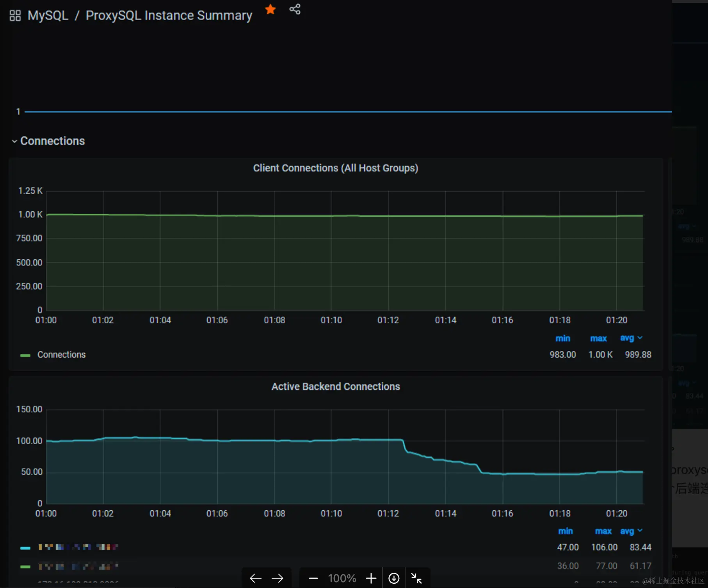The image size is (708, 588).
Task: Select the 100% zoom level indicator
Action: 342,578
